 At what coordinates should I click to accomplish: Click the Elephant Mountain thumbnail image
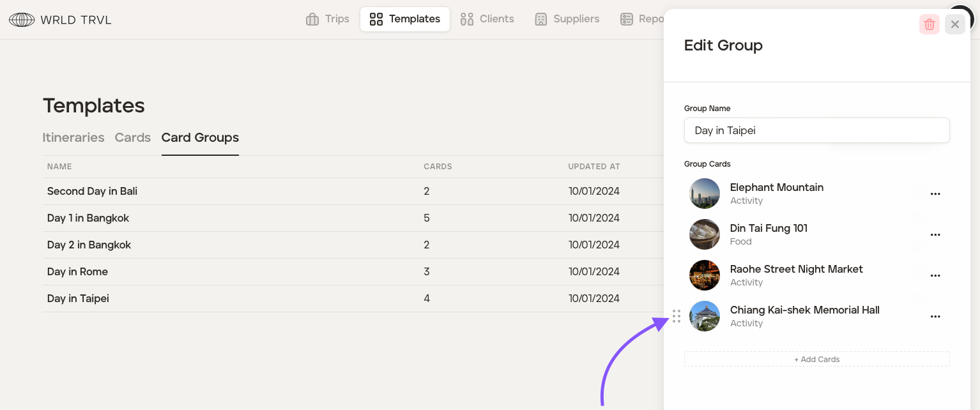705,194
